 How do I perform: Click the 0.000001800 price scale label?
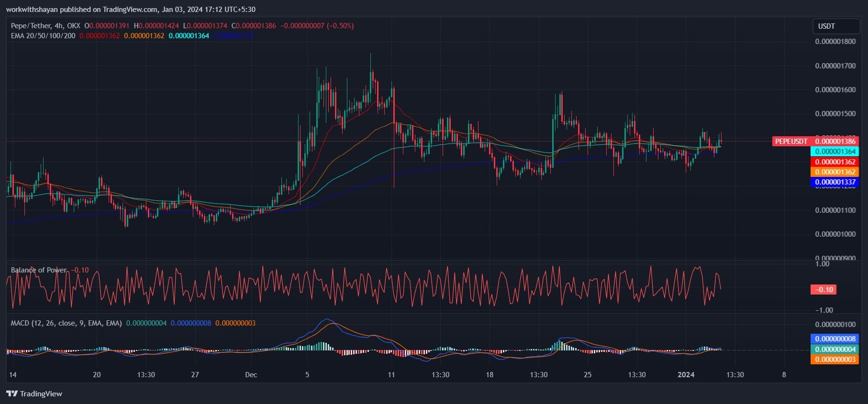click(x=835, y=42)
